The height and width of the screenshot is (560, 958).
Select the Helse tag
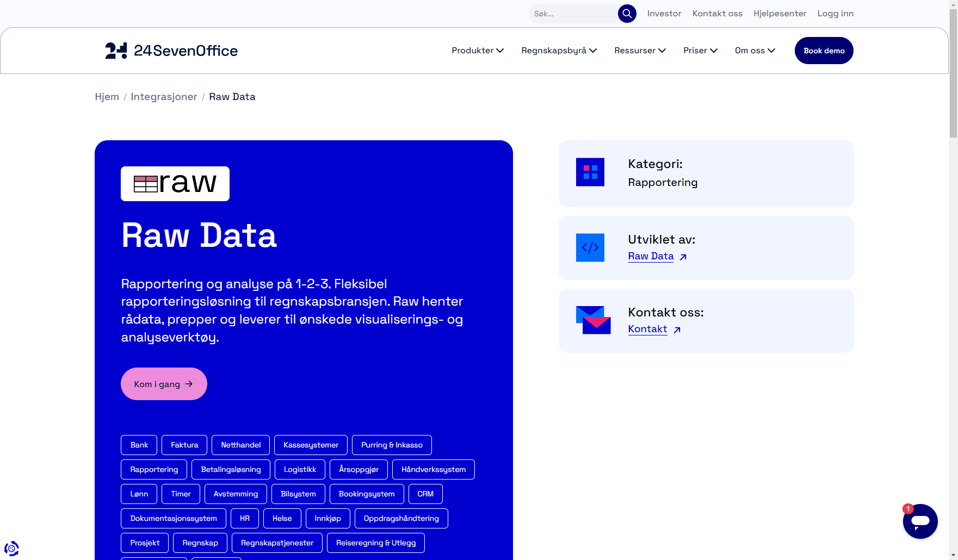click(282, 518)
